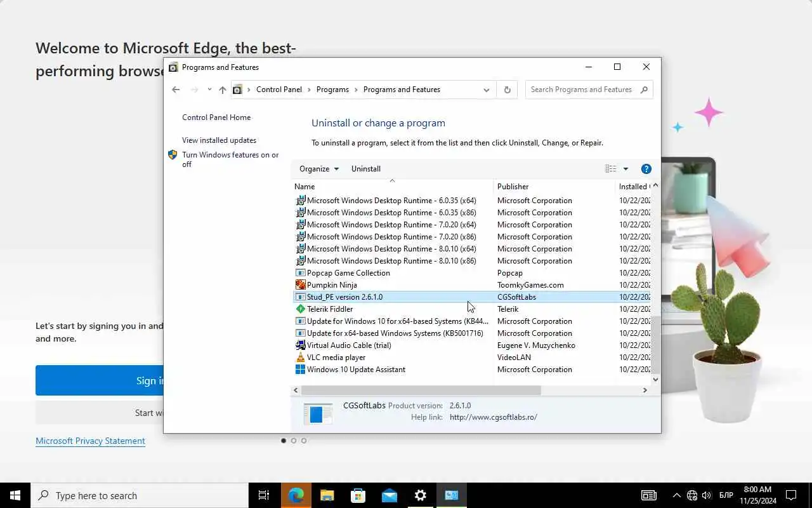Click the taskbar search box
812x508 pixels.
tap(140, 495)
